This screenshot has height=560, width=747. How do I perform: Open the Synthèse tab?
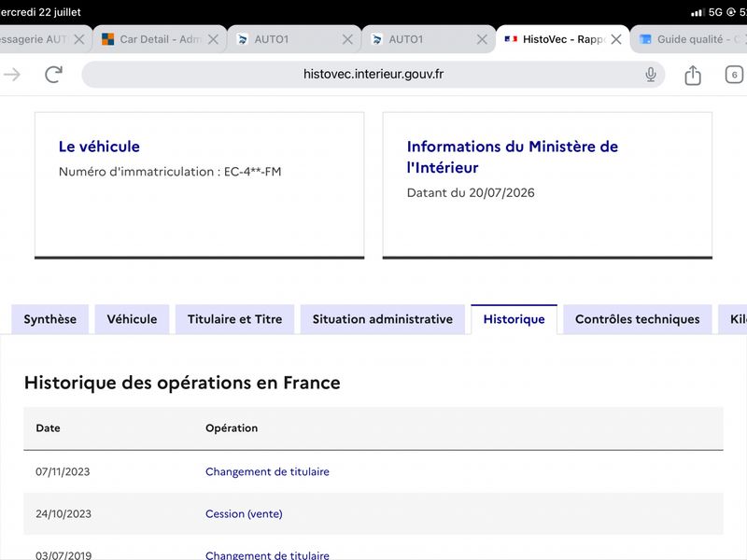[x=50, y=319]
